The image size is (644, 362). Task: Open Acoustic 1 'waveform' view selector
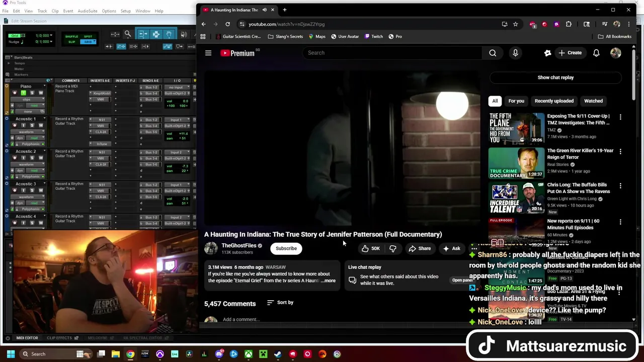(x=28, y=132)
